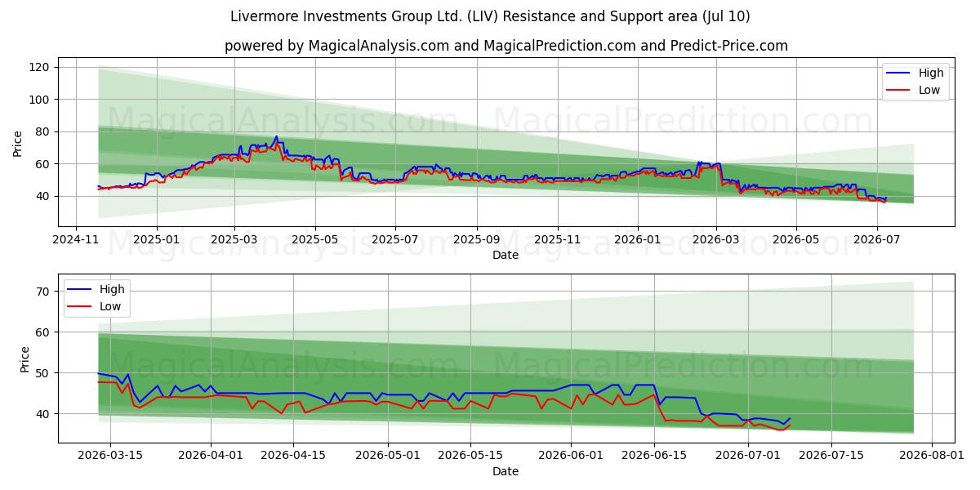Screen dimensions: 980x490
Task: Click the 2026-06-15 date tick label
Action: [653, 456]
